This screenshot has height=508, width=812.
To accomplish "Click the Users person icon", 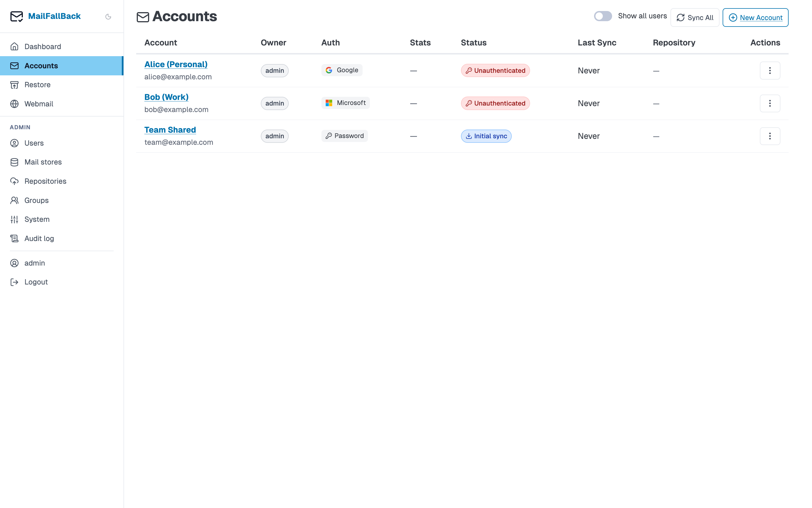I will (x=14, y=143).
